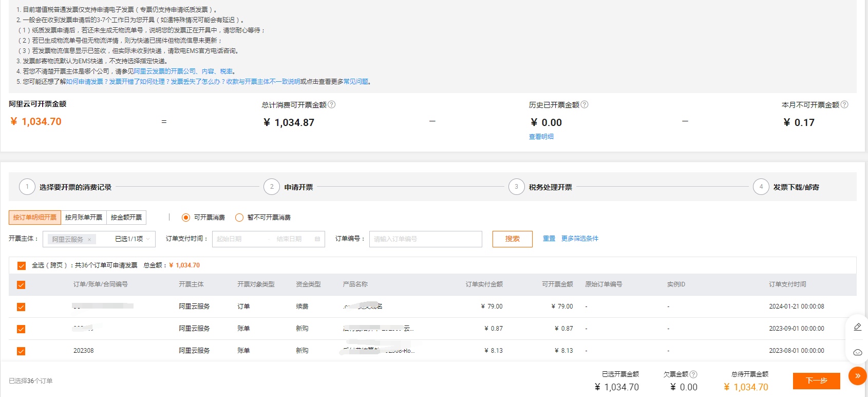The width and height of the screenshot is (868, 397).
Task: Uncheck the row for order 202308
Action: point(21,351)
